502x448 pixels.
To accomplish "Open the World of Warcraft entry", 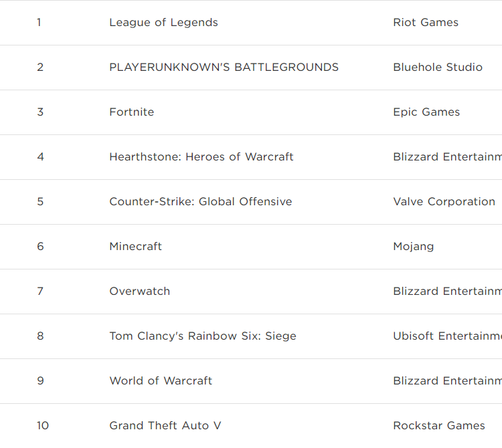I will pos(161,381).
